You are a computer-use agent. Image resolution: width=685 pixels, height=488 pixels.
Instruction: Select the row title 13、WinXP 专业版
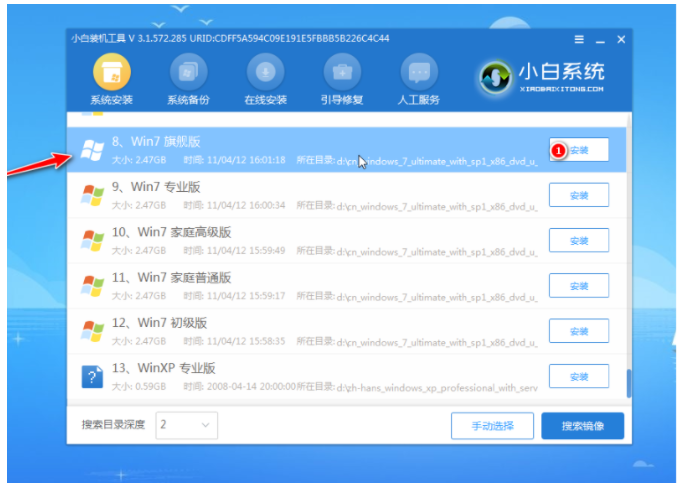[164, 368]
